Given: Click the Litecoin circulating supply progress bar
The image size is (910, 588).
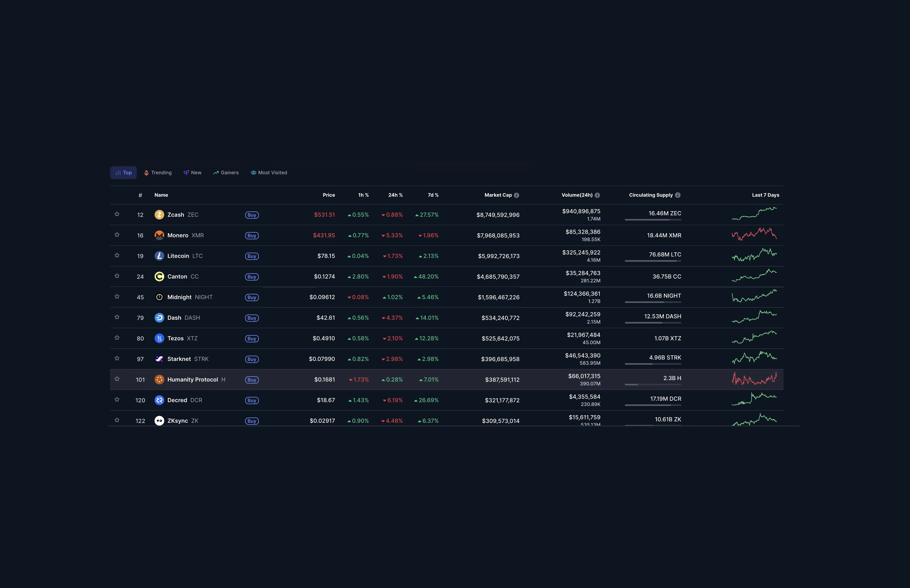Looking at the screenshot, I should coord(653,261).
